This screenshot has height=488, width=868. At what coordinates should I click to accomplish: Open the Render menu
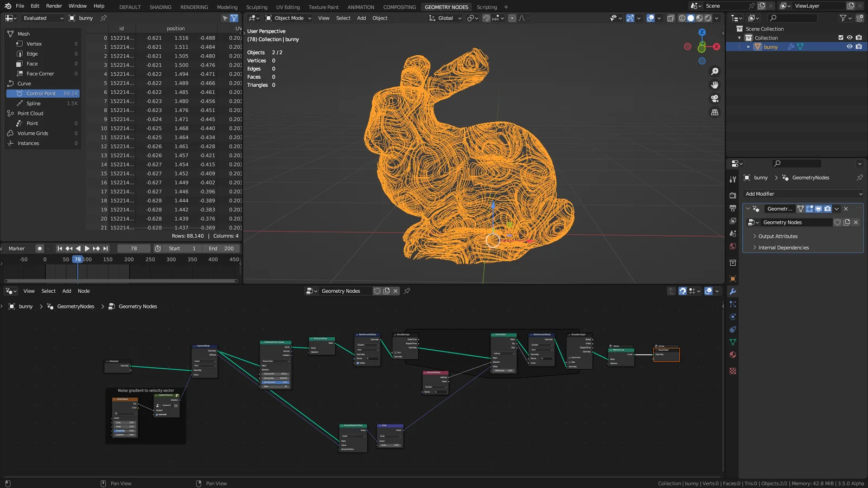coord(54,6)
